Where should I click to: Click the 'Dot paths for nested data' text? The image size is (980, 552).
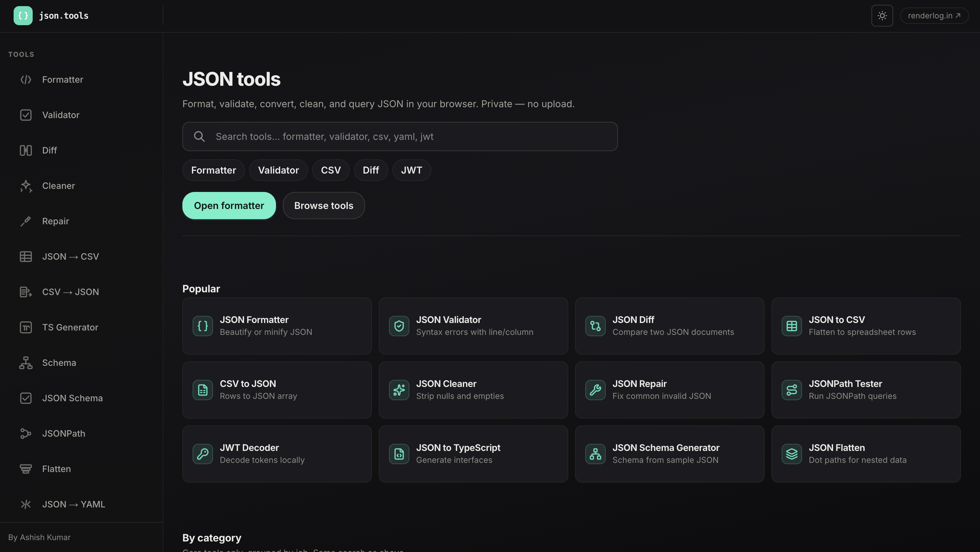857,460
